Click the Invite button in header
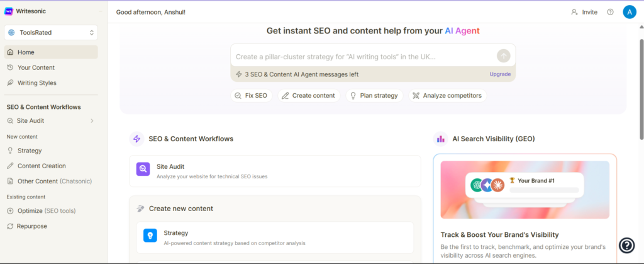The image size is (644, 264). (584, 12)
